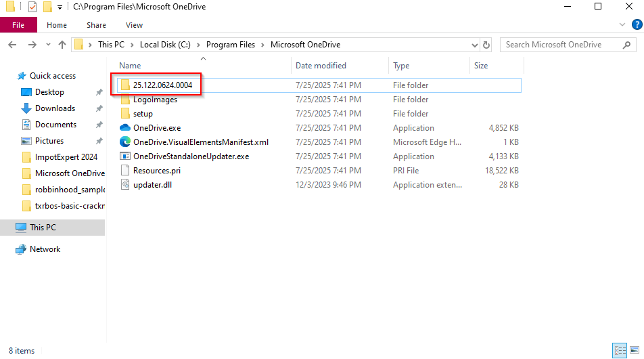The width and height of the screenshot is (644, 359).
Task: Select the OneDriveStandaloneUpdater.exe application icon
Action: pos(125,156)
